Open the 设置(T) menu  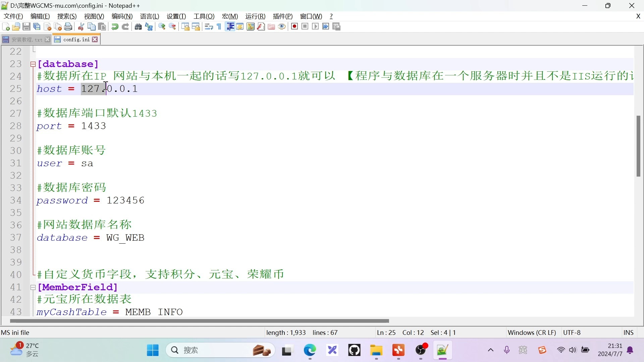click(176, 16)
